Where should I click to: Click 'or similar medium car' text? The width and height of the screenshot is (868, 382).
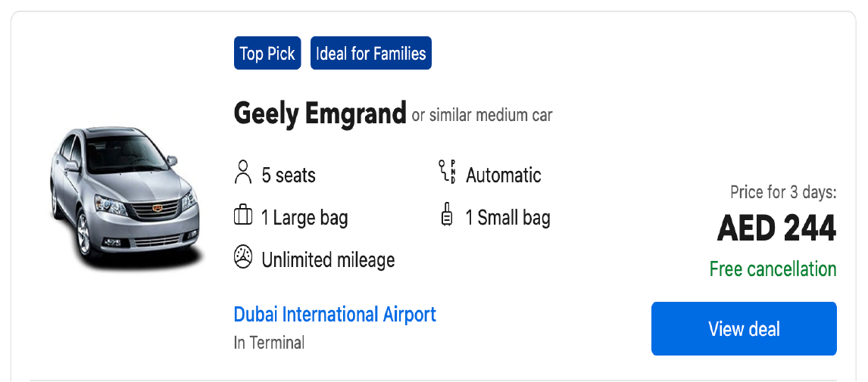(482, 116)
